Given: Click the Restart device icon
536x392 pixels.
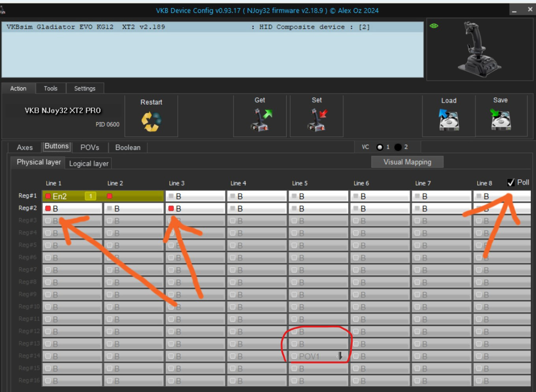Looking at the screenshot, I should point(151,122).
